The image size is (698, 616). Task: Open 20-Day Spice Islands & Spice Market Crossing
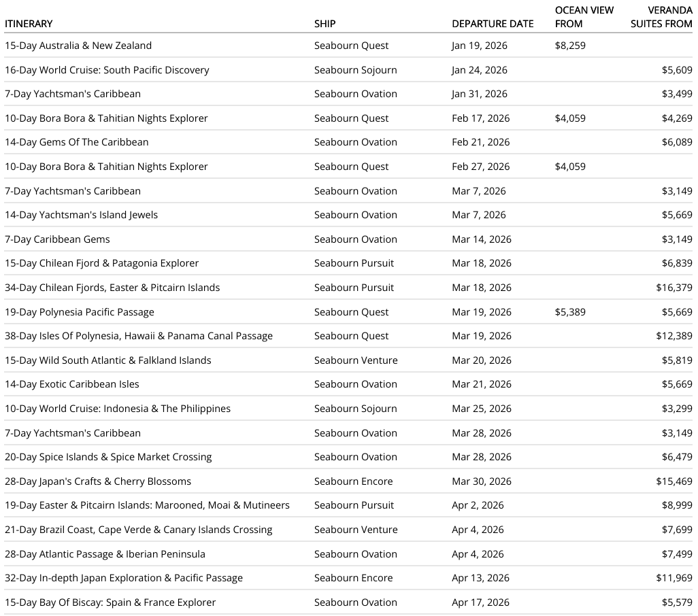click(108, 457)
